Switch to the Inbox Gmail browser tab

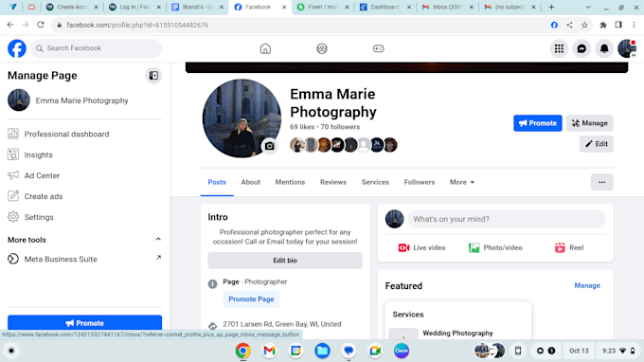point(447,7)
